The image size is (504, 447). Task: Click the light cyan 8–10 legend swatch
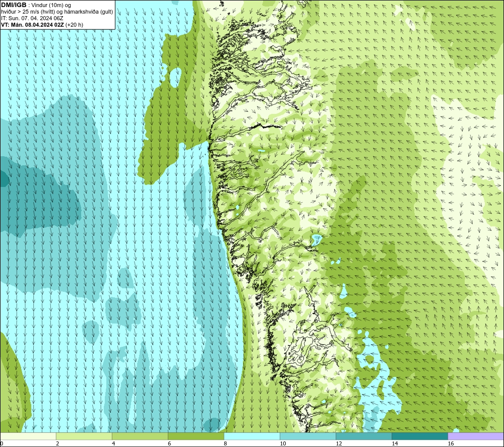(251, 436)
